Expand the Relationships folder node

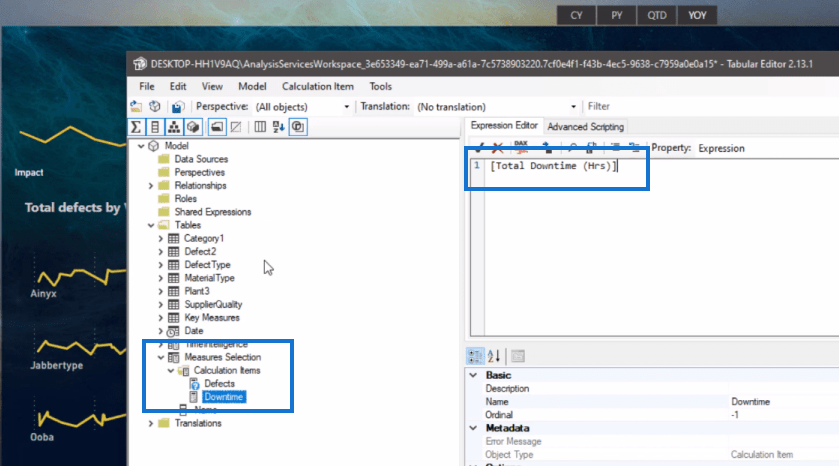click(151, 185)
